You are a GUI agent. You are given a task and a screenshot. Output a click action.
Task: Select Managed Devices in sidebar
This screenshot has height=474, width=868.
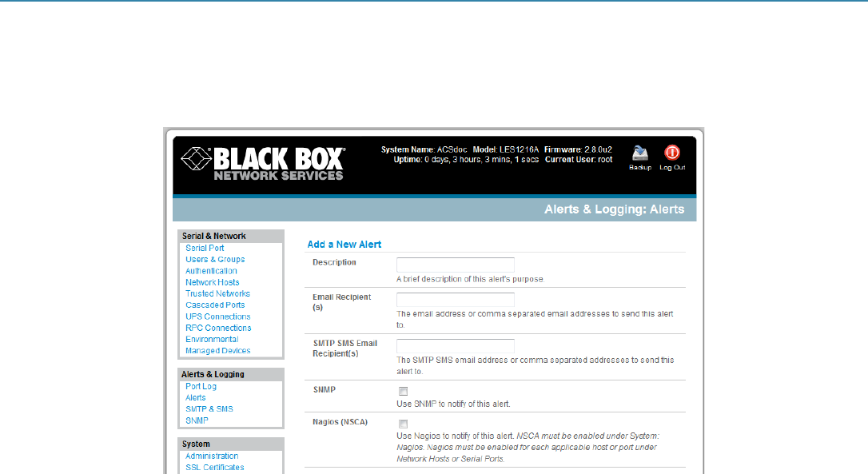point(217,351)
